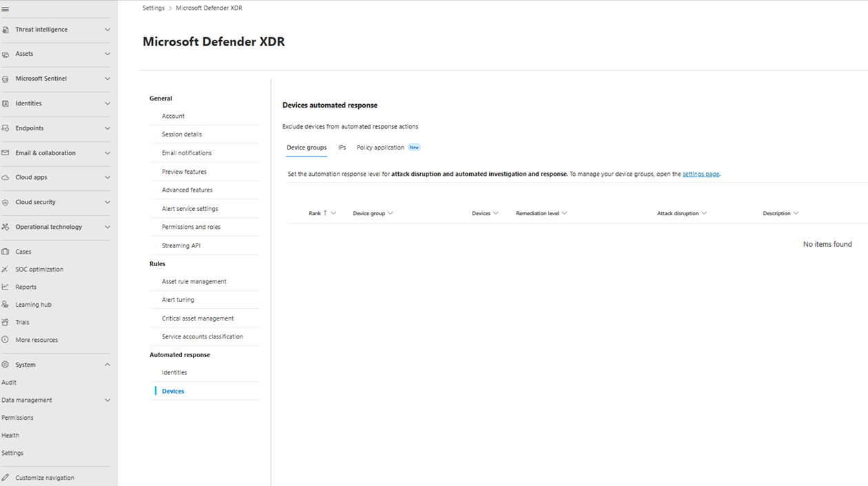This screenshot has width=868, height=486.
Task: Toggle the hamburger navigation menu icon
Action: click(6, 9)
